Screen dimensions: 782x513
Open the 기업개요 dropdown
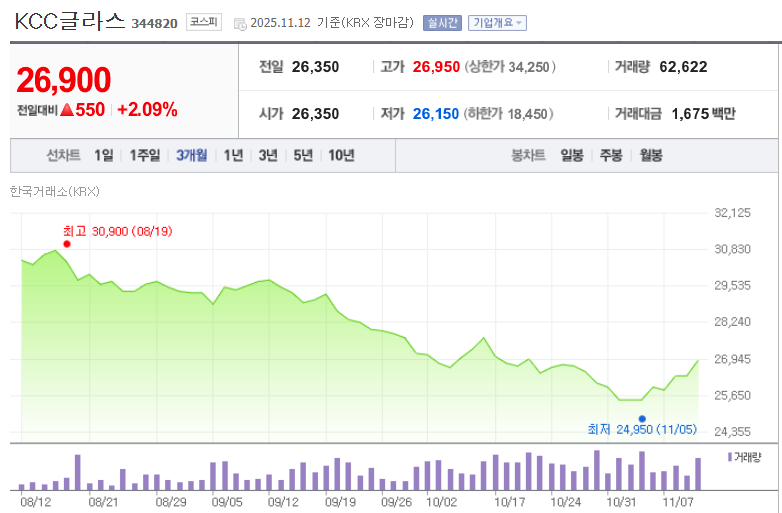pyautogui.click(x=497, y=23)
